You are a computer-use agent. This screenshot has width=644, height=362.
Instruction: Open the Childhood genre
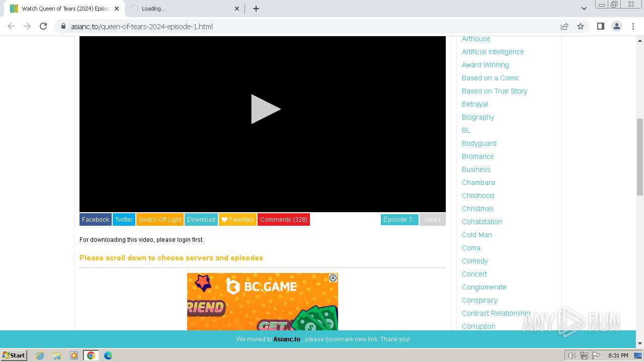pyautogui.click(x=478, y=196)
